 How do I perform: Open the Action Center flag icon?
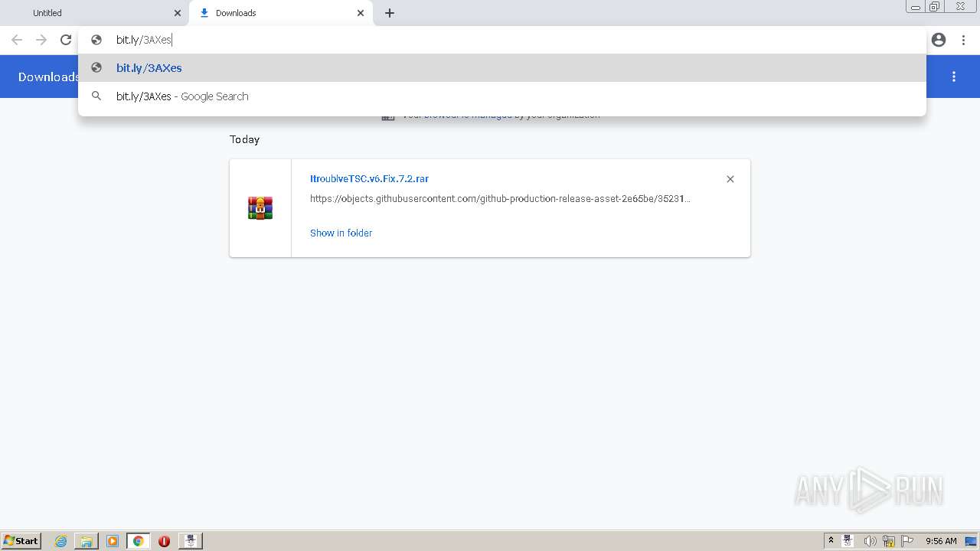[907, 541]
